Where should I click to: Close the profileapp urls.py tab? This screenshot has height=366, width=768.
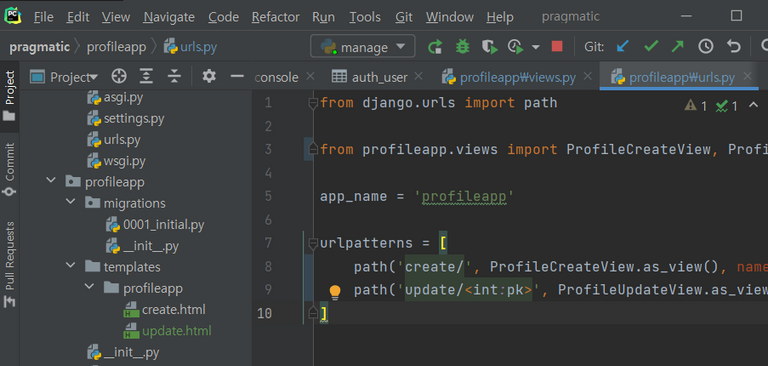point(747,76)
